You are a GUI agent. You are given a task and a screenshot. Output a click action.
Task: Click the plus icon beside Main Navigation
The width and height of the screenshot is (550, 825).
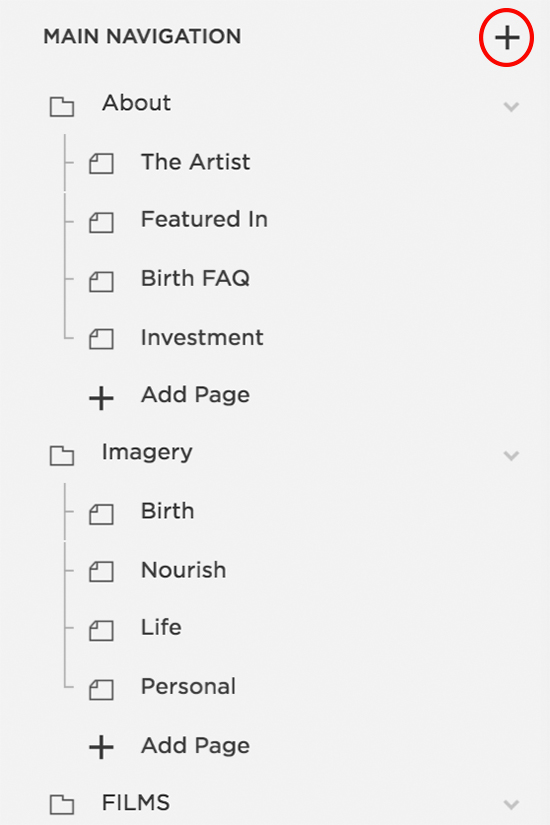coord(506,38)
